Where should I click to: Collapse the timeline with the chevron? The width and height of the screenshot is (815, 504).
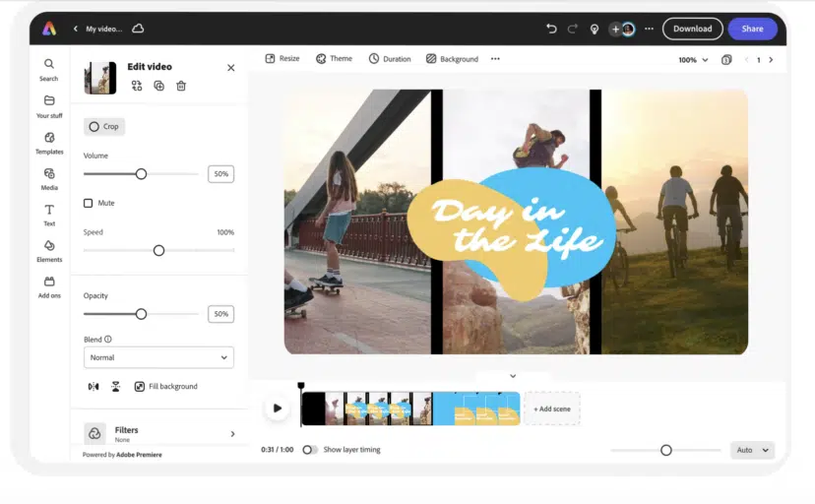click(x=513, y=376)
